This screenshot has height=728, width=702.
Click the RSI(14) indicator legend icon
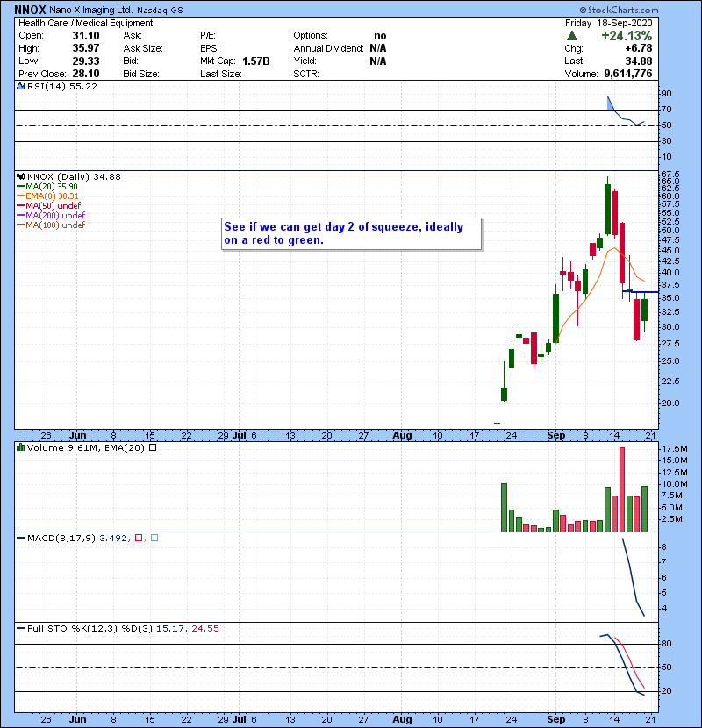click(19, 87)
